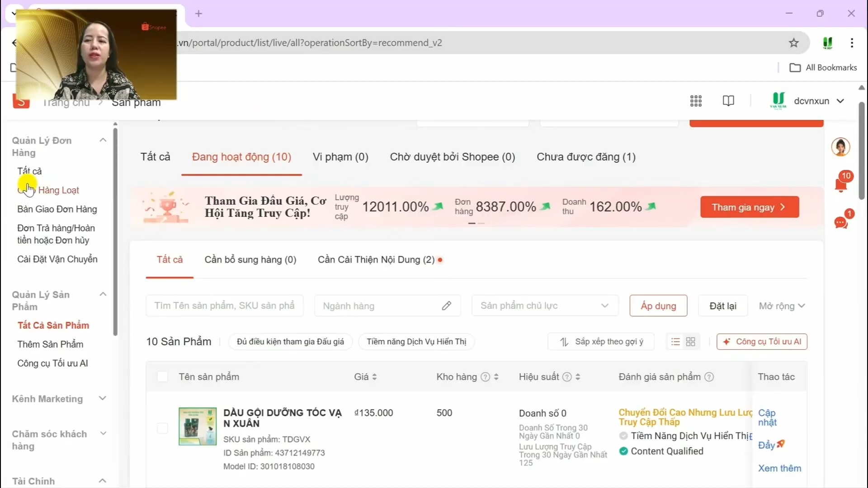Open the support assistant avatar icon
This screenshot has width=868, height=488.
[840, 147]
